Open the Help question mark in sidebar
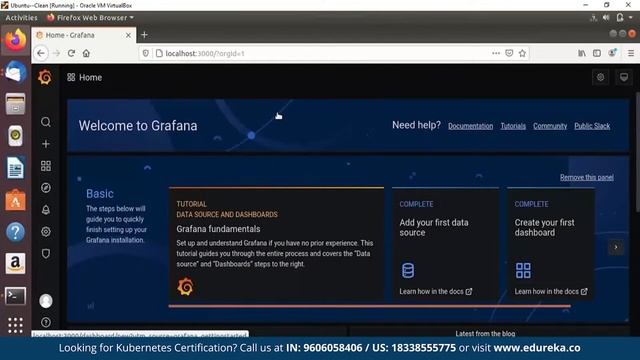The image size is (640, 360). point(46,322)
